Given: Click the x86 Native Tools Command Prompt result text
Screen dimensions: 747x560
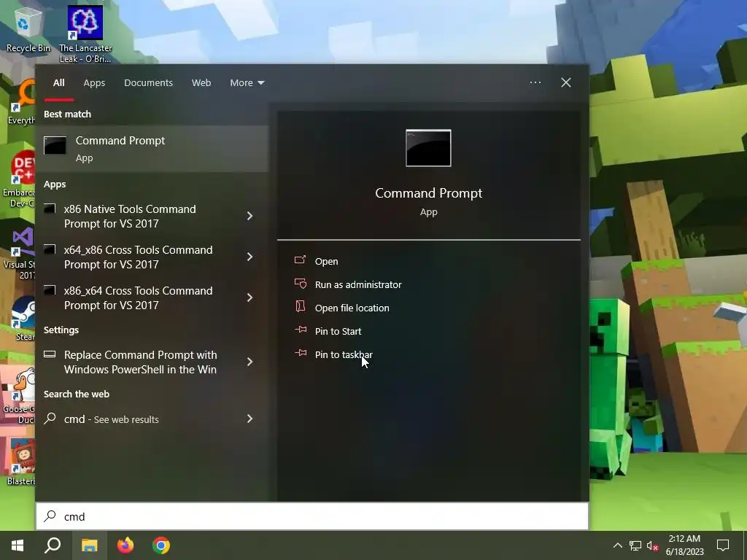Looking at the screenshot, I should pyautogui.click(x=130, y=216).
